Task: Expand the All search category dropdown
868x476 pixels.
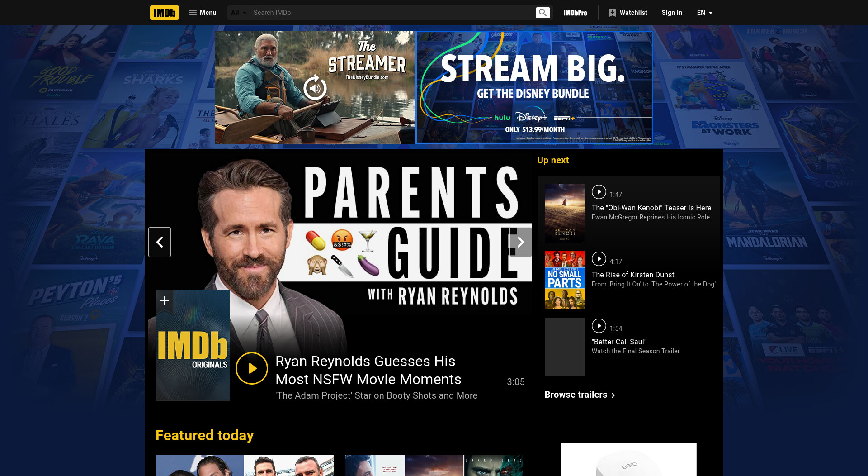Action: point(239,13)
